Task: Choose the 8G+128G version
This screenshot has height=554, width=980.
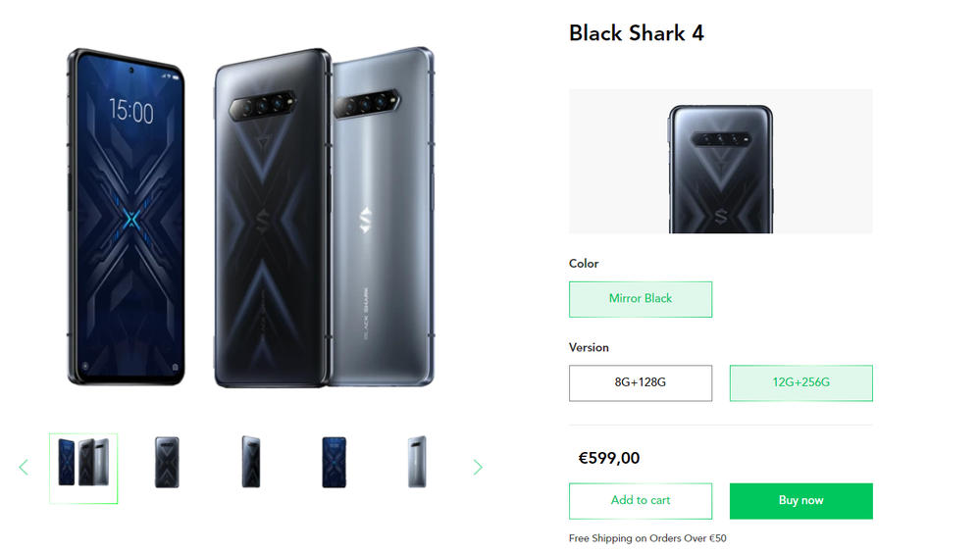Action: click(641, 382)
